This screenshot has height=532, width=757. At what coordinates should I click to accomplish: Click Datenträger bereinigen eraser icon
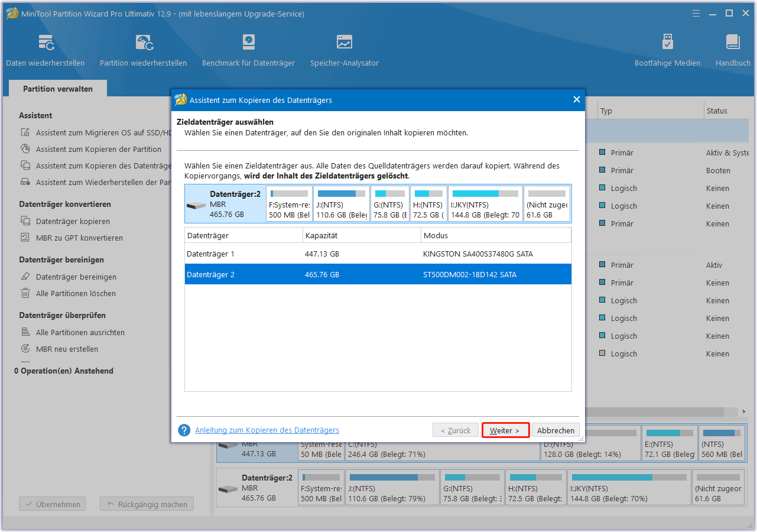pyautogui.click(x=25, y=277)
